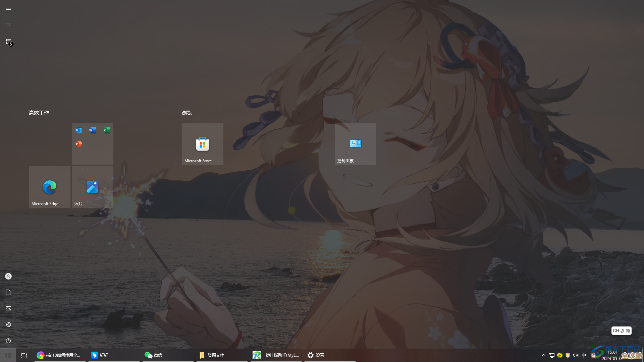Click the Excel icon in the Office folder
Viewport: 644px width, 362px height.
[107, 130]
